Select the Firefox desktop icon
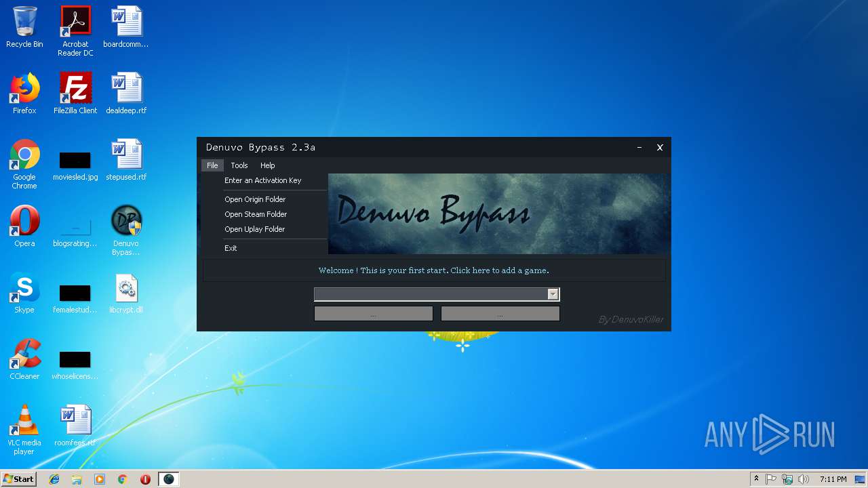 coord(24,94)
